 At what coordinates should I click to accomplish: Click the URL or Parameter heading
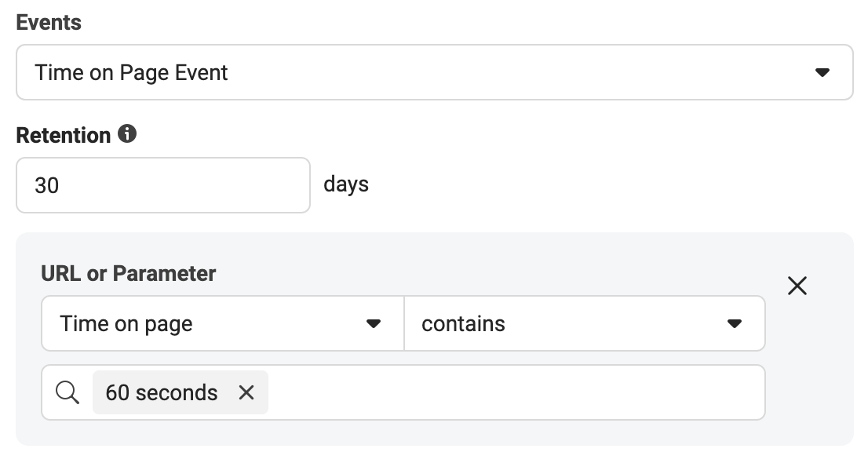(x=129, y=274)
